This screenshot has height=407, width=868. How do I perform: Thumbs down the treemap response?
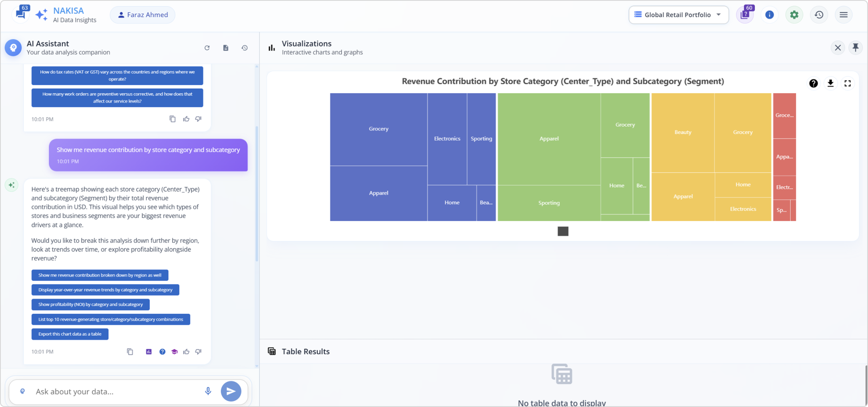click(198, 352)
